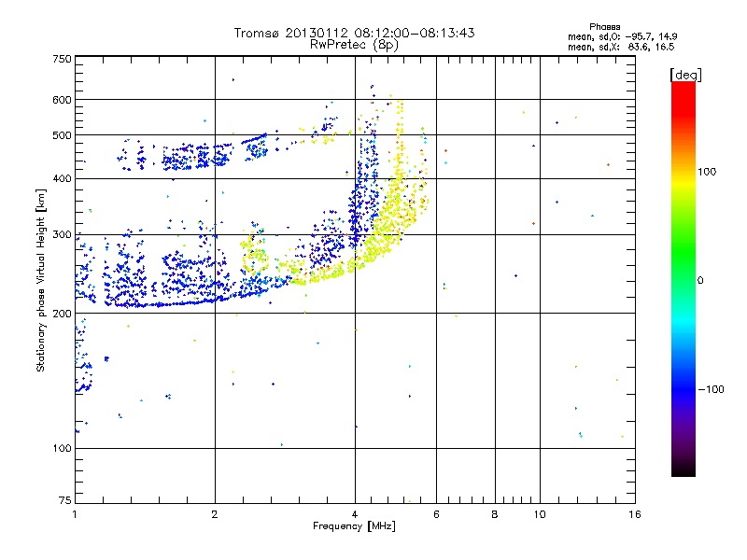Click the colorbar tick label '0'
Image resolution: width=747 pixels, height=560 pixels.
point(700,281)
